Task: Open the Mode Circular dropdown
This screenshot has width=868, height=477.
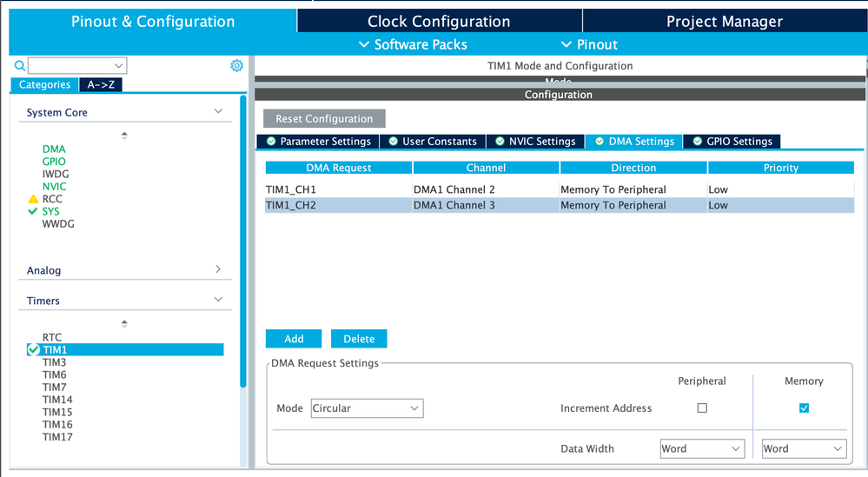Action: [367, 407]
